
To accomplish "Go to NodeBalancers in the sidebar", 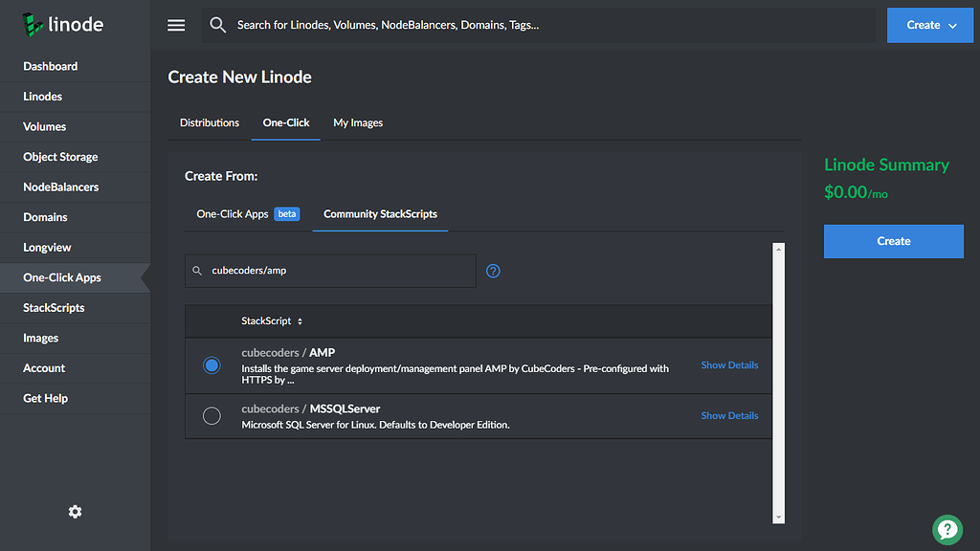I will click(61, 187).
